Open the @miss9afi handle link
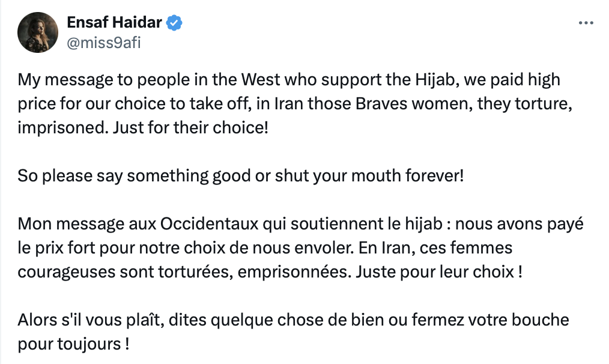Viewport: 609px width, 364px height. click(104, 43)
